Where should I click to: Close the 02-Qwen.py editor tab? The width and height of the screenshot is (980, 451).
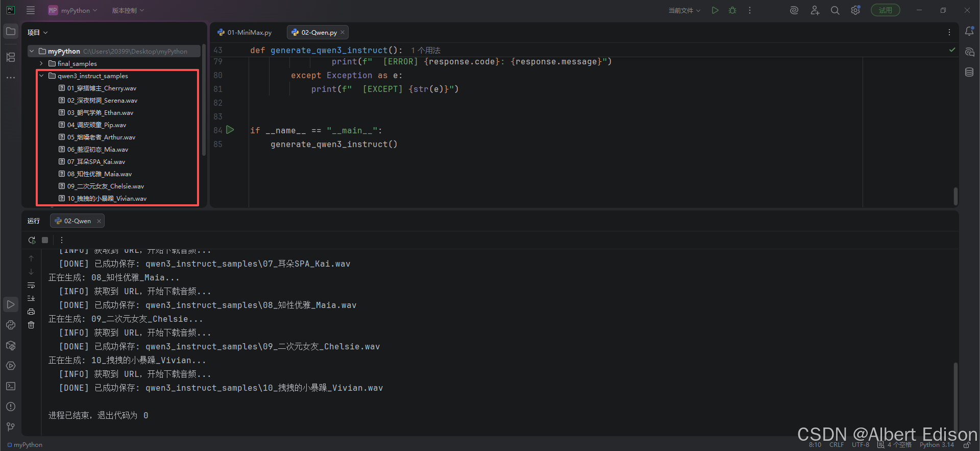tap(342, 32)
